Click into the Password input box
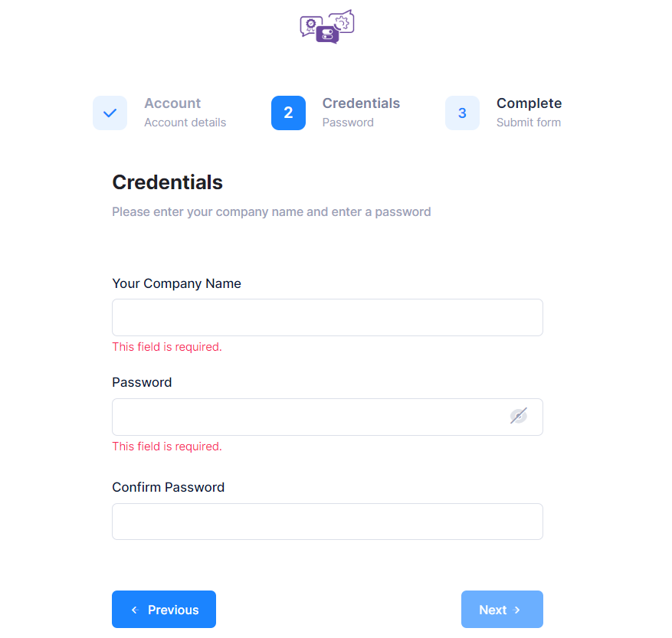This screenshot has width=672, height=638. pos(306,417)
